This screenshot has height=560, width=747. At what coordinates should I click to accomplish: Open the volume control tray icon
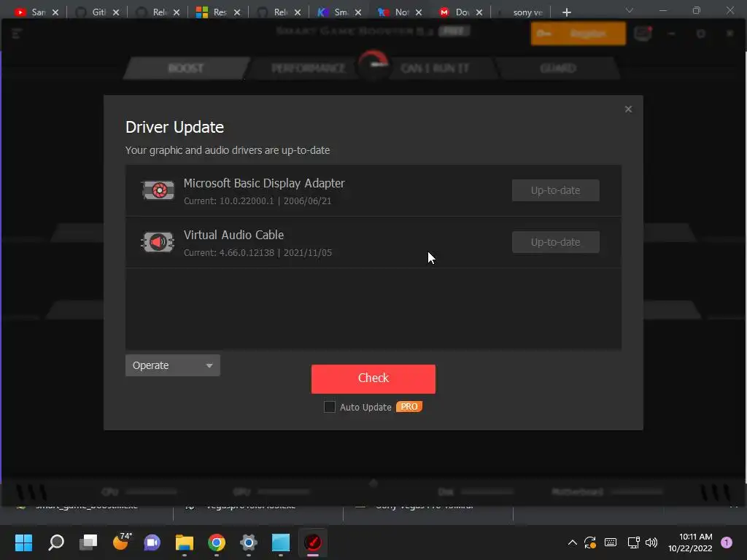(651, 542)
